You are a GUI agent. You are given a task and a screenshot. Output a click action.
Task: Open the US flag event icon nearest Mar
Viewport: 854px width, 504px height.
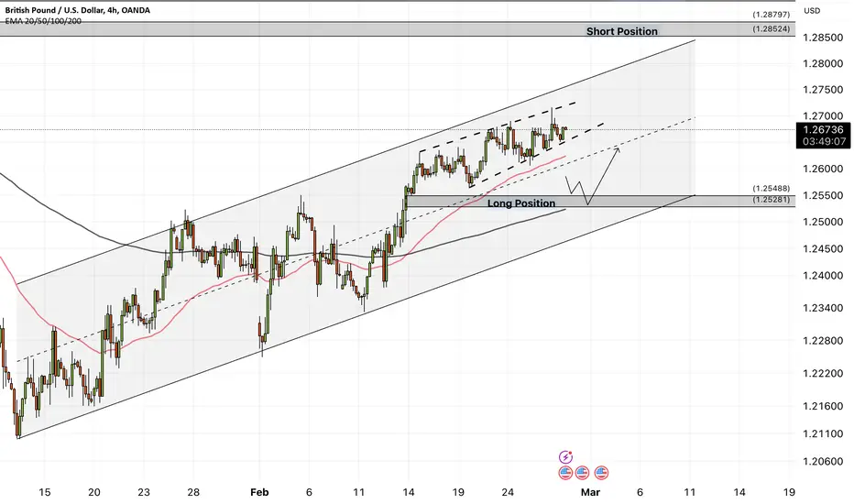tap(601, 473)
